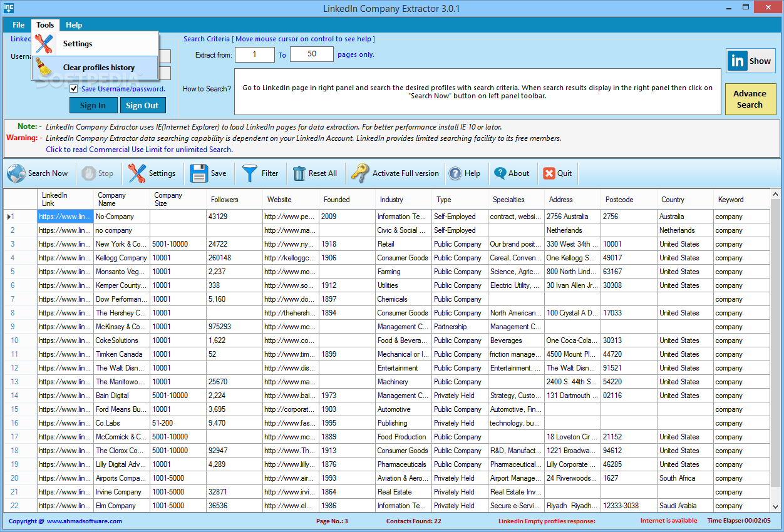Select the Bain Digital cell
Viewport: 784px width, 532px height.
[x=121, y=396]
